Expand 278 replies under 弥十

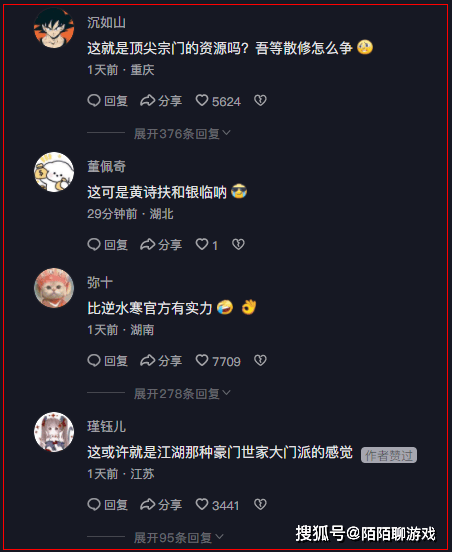tap(182, 394)
